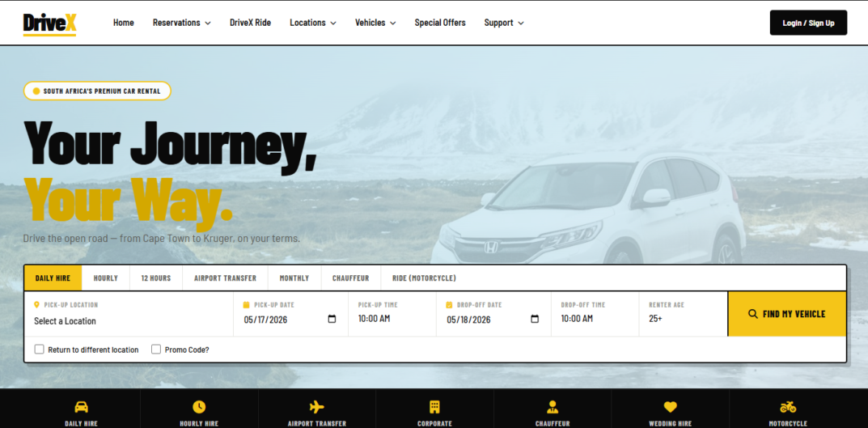Switch to the 12 Hours tab
This screenshot has width=868, height=428.
[156, 278]
